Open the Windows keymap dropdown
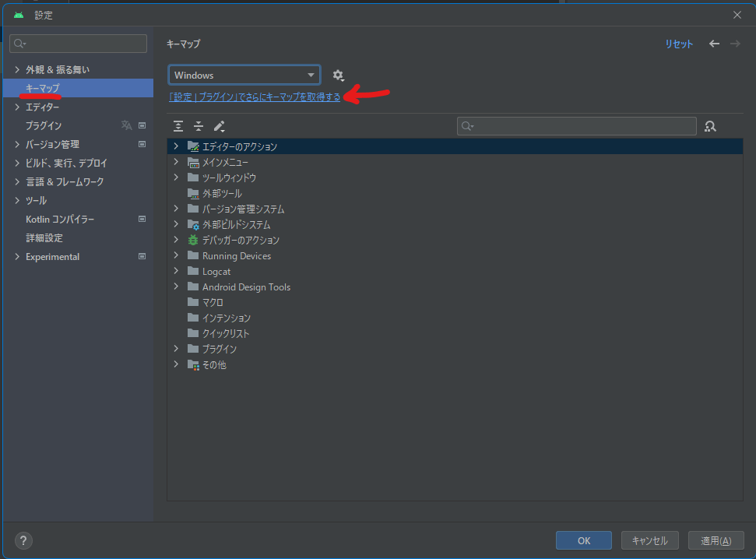 [244, 76]
